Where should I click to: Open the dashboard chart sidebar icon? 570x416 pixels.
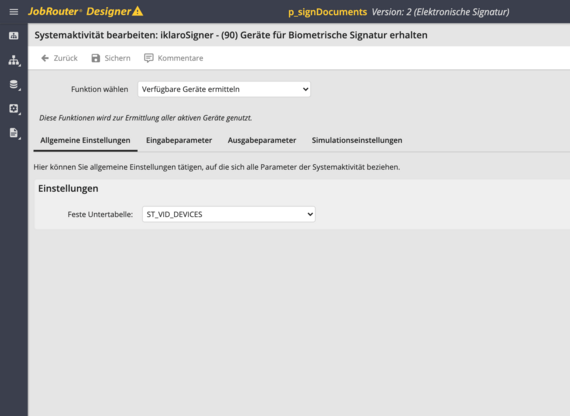click(x=14, y=36)
